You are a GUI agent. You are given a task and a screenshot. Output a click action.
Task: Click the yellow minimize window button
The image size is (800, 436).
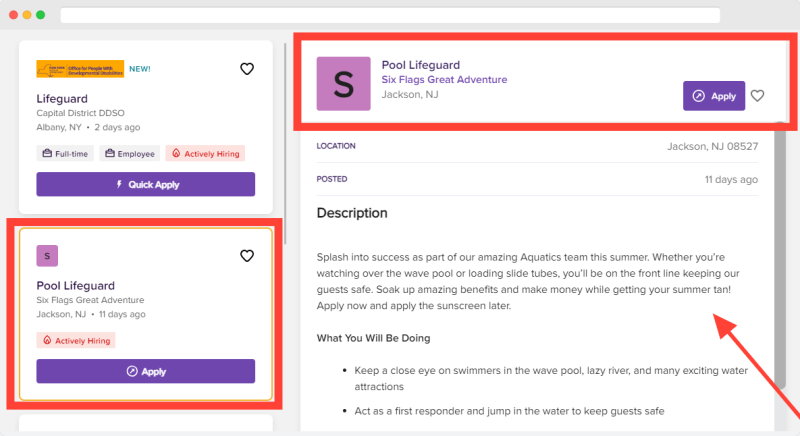point(27,15)
